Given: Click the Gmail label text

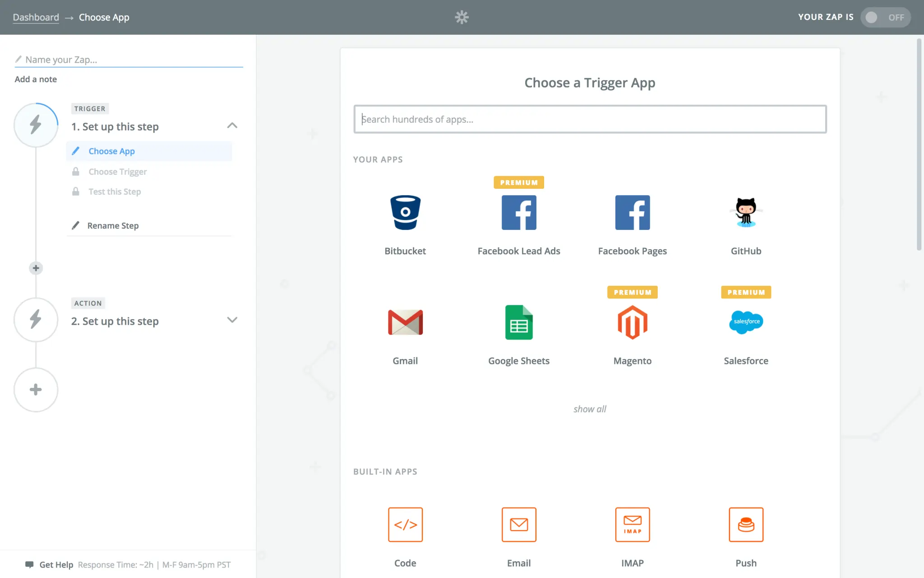Looking at the screenshot, I should [x=405, y=361].
